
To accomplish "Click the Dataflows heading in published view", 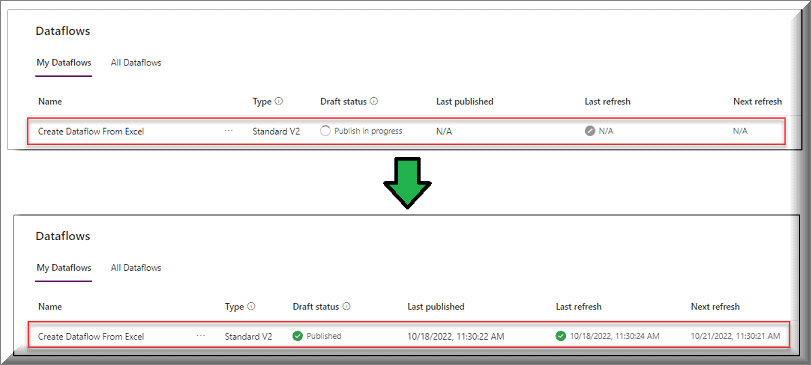I will (63, 236).
